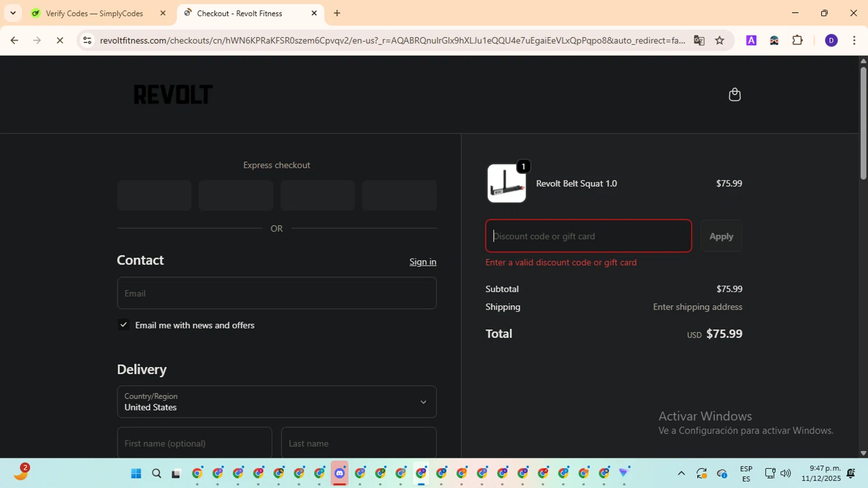Open the Extensions puzzle menu
The width and height of the screenshot is (868, 488).
tap(797, 41)
